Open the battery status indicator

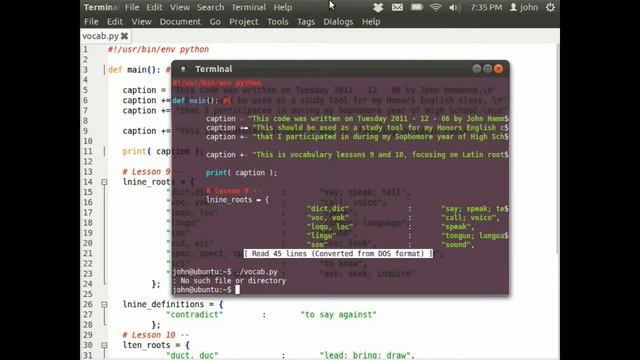point(416,7)
